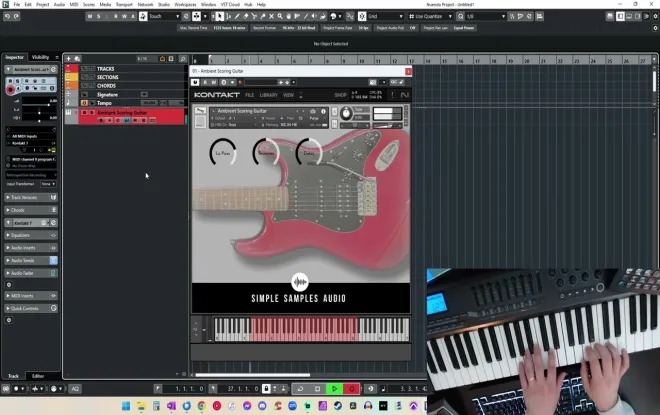Click the Redo arrow in toolbar
Screen dimensions: 660x415
click(16, 16)
